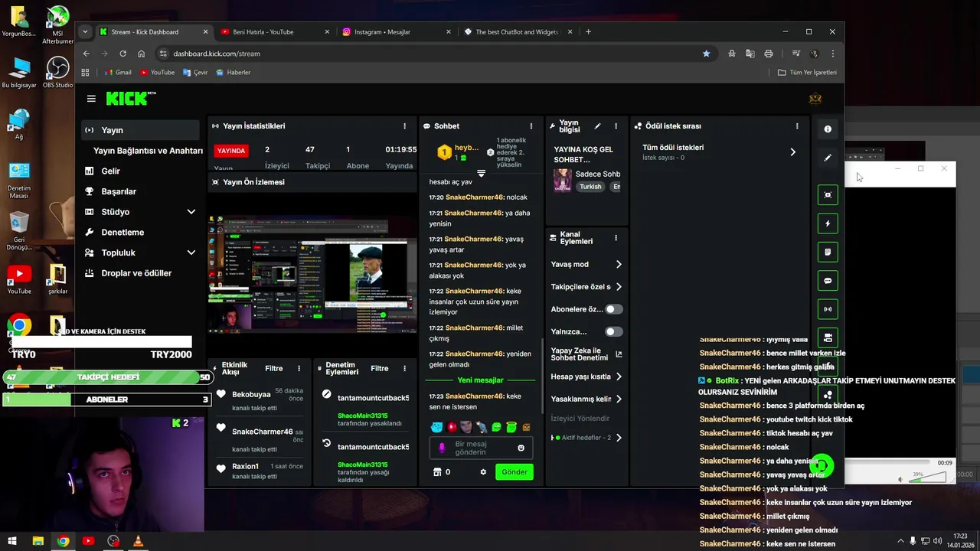Click the pencil icon in right rail
The height and width of the screenshot is (551, 980).
pyautogui.click(x=828, y=158)
